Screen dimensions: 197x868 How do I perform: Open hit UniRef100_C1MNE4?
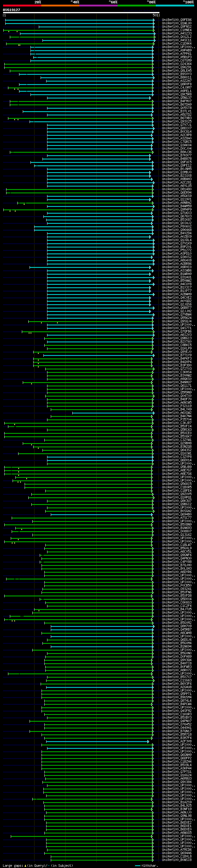pyautogui.click(x=177, y=30)
